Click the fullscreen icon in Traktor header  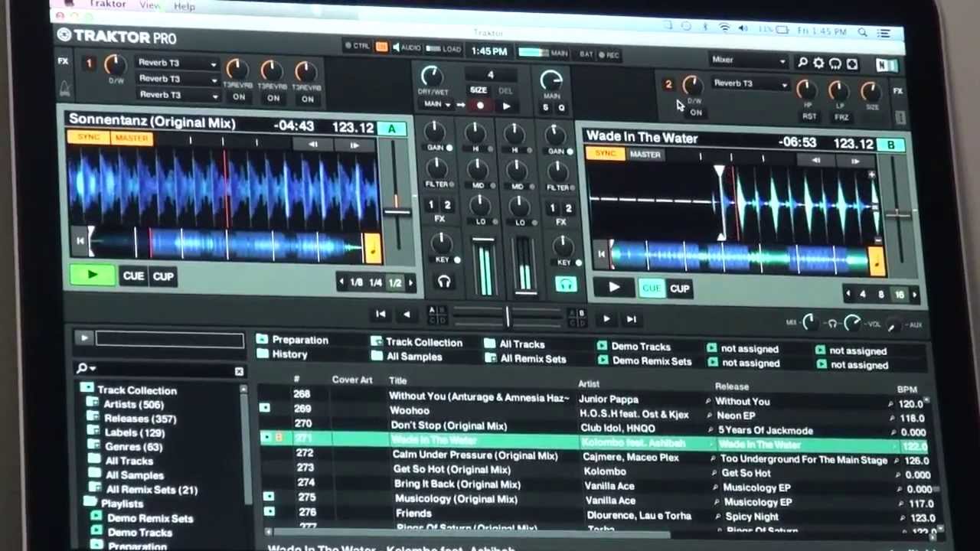point(852,64)
